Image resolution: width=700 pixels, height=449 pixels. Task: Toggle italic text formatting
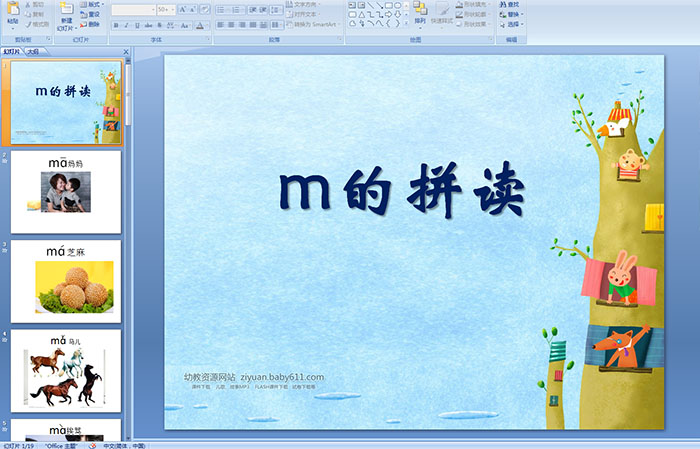click(127, 25)
